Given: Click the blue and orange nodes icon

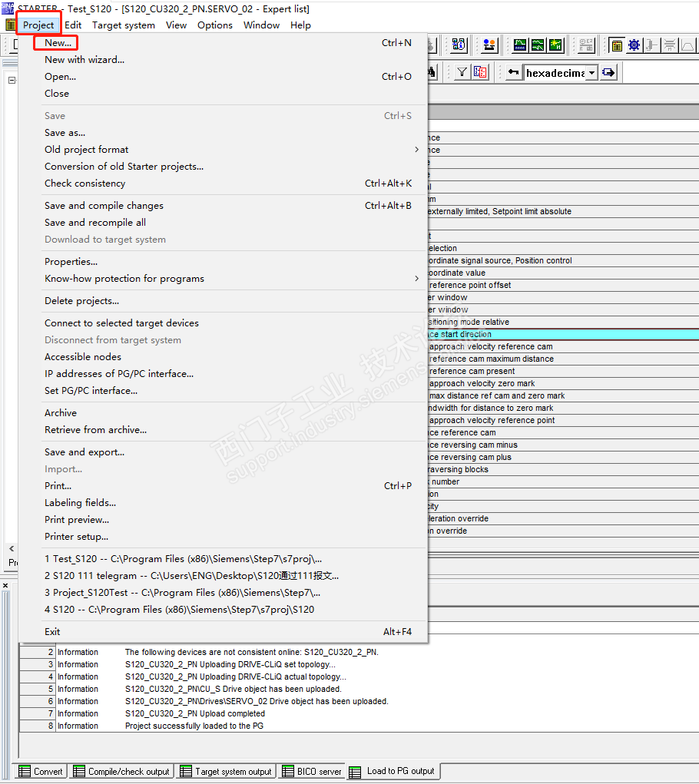Looking at the screenshot, I should pyautogui.click(x=489, y=45).
